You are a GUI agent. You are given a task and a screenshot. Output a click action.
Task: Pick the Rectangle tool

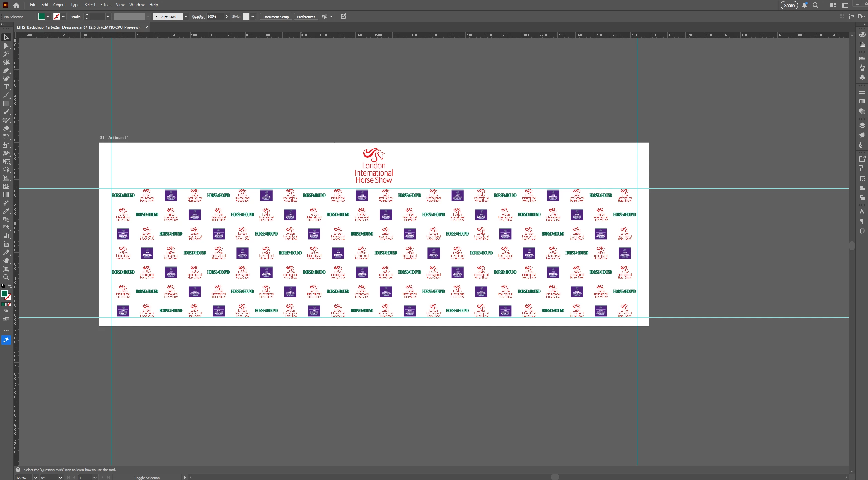[6, 103]
